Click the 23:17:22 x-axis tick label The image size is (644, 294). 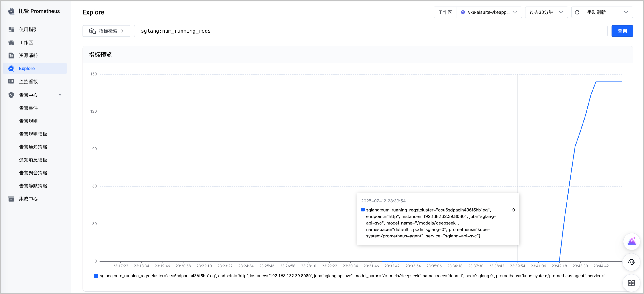(x=120, y=266)
